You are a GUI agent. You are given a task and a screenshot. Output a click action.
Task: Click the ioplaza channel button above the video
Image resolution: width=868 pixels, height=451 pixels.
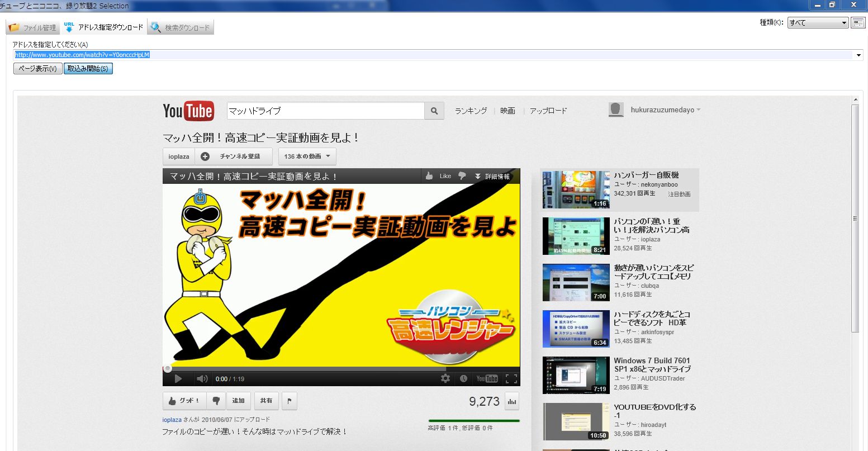point(179,156)
